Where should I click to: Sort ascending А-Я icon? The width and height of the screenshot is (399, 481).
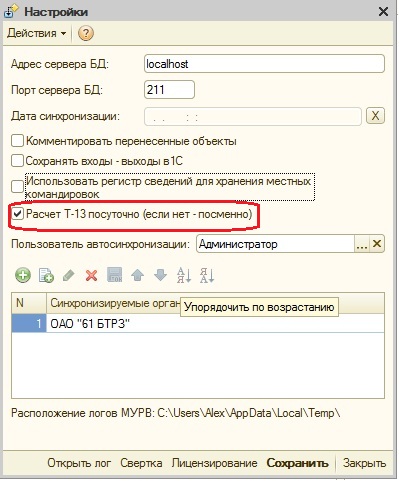coord(184,275)
